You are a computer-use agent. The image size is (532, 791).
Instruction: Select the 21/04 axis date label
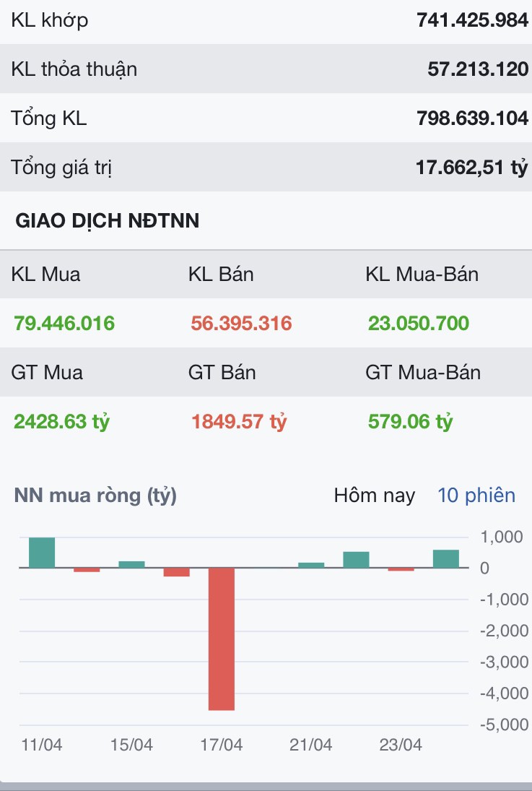311,745
